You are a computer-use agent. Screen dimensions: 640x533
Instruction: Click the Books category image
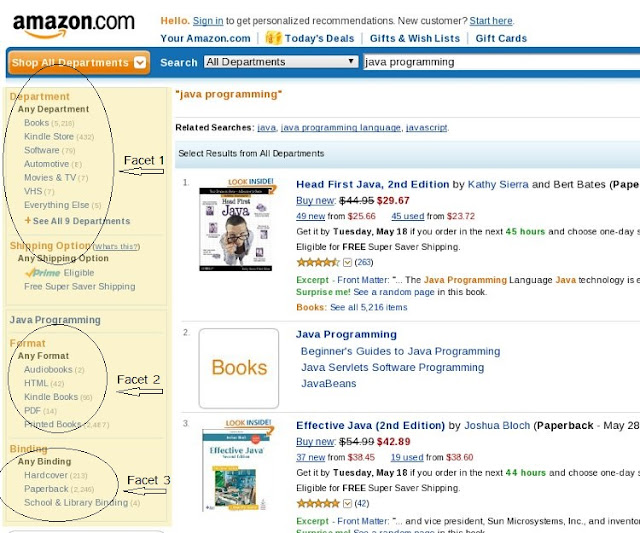(x=239, y=367)
